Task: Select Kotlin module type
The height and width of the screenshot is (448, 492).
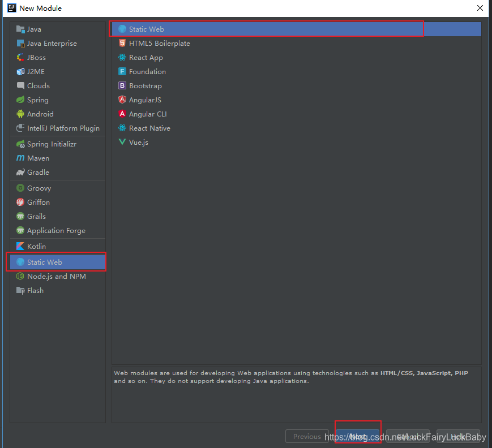Action: [58, 246]
